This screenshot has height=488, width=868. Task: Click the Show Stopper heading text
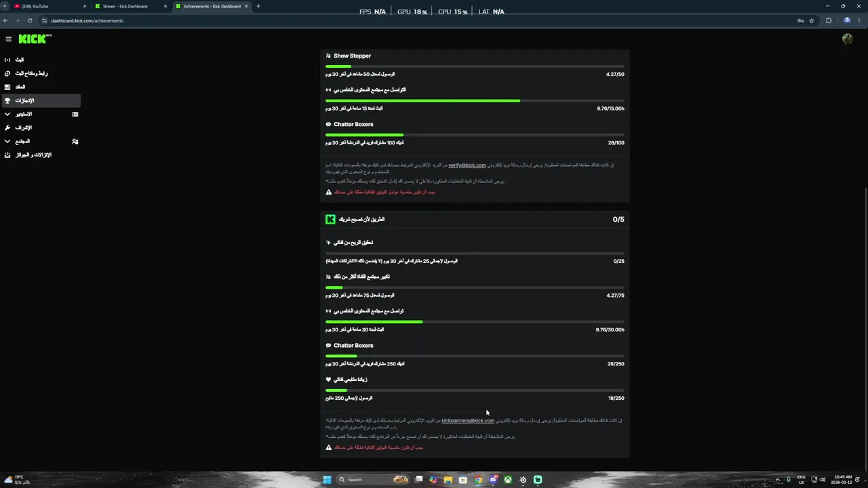pyautogui.click(x=352, y=56)
